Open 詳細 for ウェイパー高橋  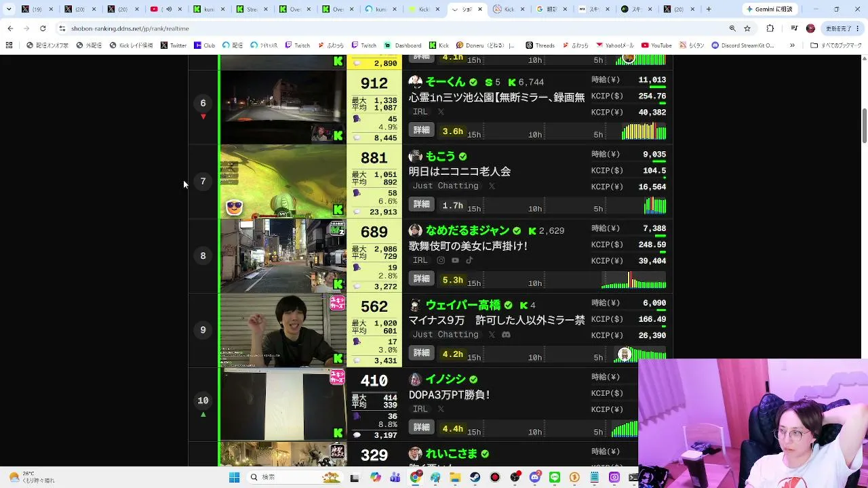422,353
